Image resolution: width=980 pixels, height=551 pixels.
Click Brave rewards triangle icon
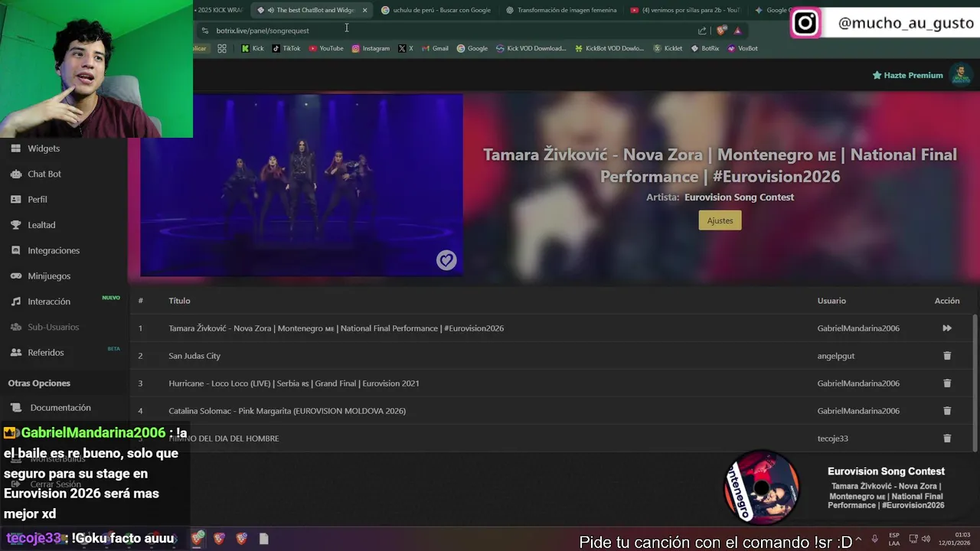pyautogui.click(x=738, y=31)
